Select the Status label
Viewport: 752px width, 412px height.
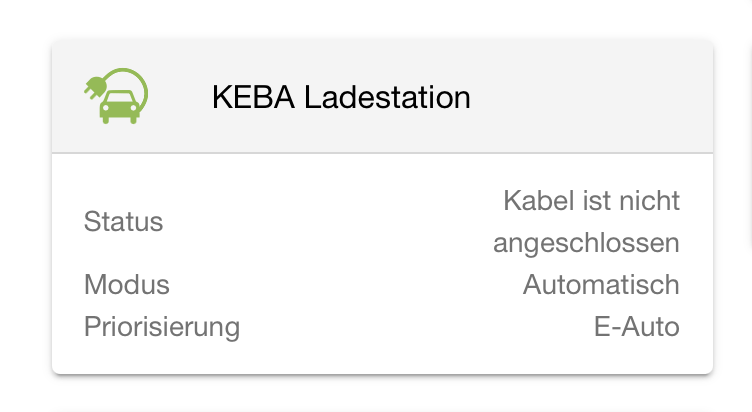123,221
